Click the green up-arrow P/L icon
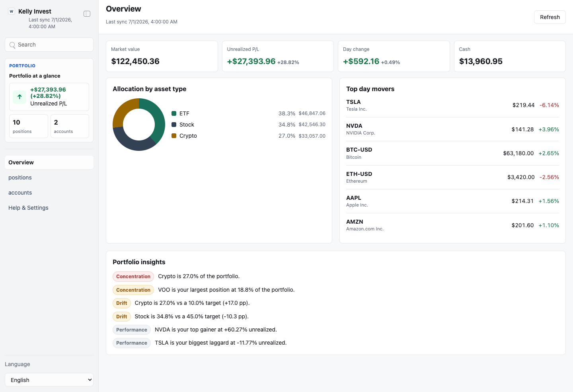Image resolution: width=573 pixels, height=392 pixels. pos(19,97)
